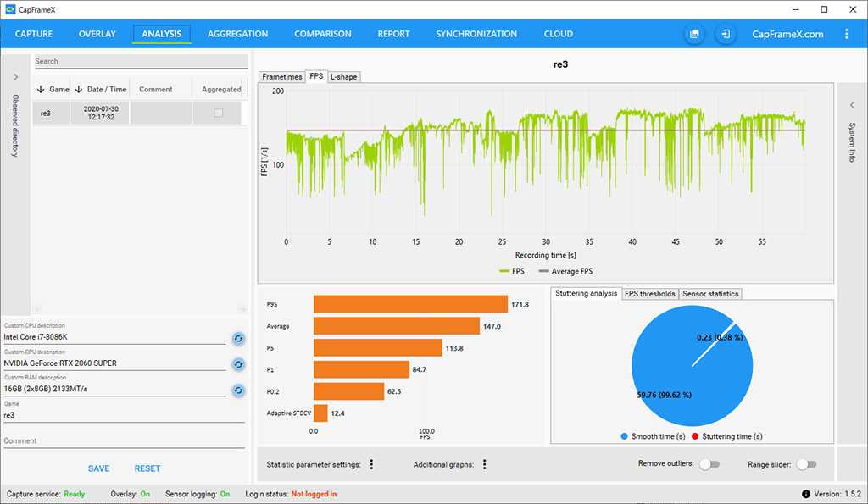The height and width of the screenshot is (504, 868).
Task: Click the login icon in header
Action: point(726,34)
